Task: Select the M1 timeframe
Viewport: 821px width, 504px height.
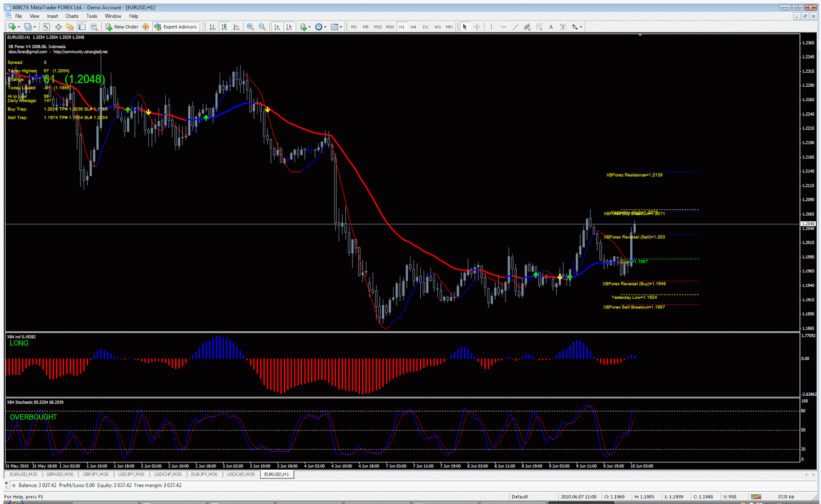Action: pos(354,27)
